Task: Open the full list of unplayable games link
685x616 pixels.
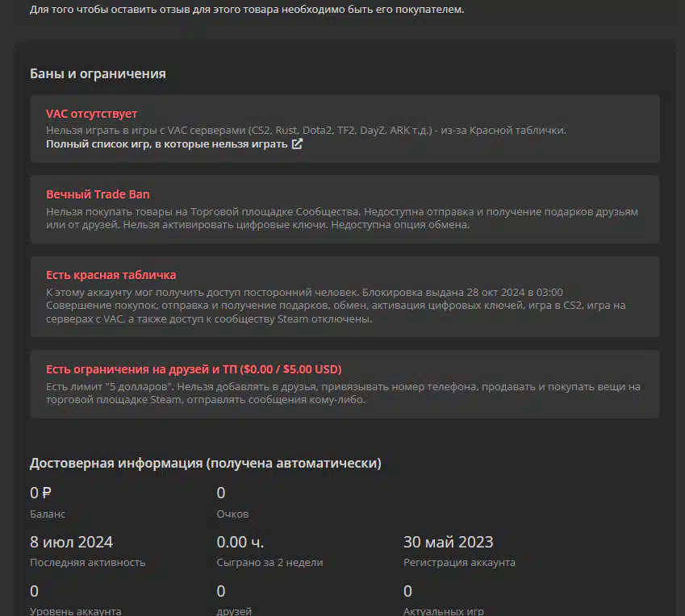Action: tap(166, 144)
